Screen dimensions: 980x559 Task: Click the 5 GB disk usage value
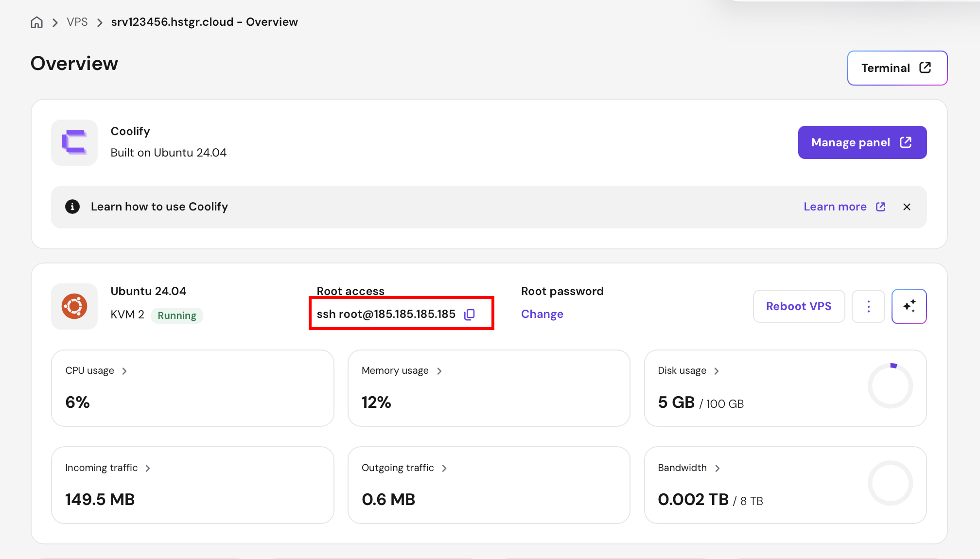[676, 402]
